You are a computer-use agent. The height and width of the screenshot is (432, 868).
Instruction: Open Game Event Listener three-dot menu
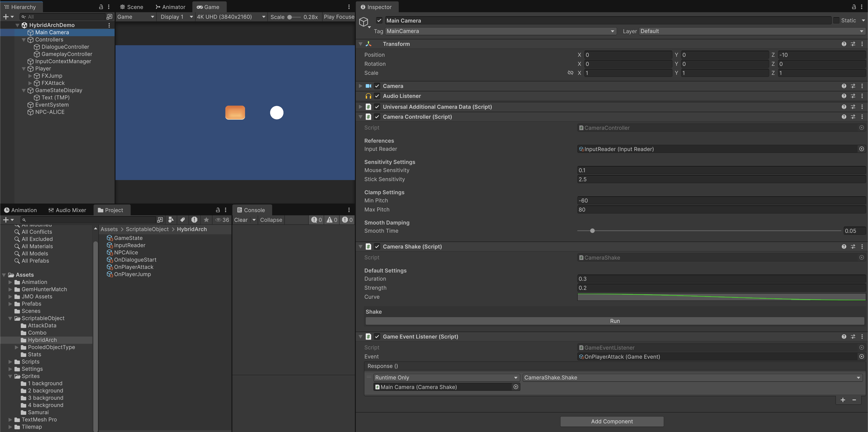pyautogui.click(x=862, y=337)
